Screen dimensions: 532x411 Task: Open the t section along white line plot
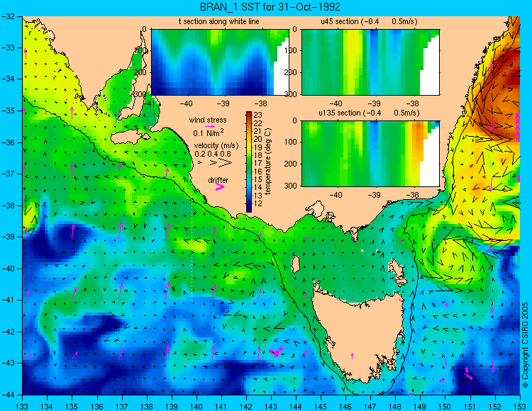[220, 62]
